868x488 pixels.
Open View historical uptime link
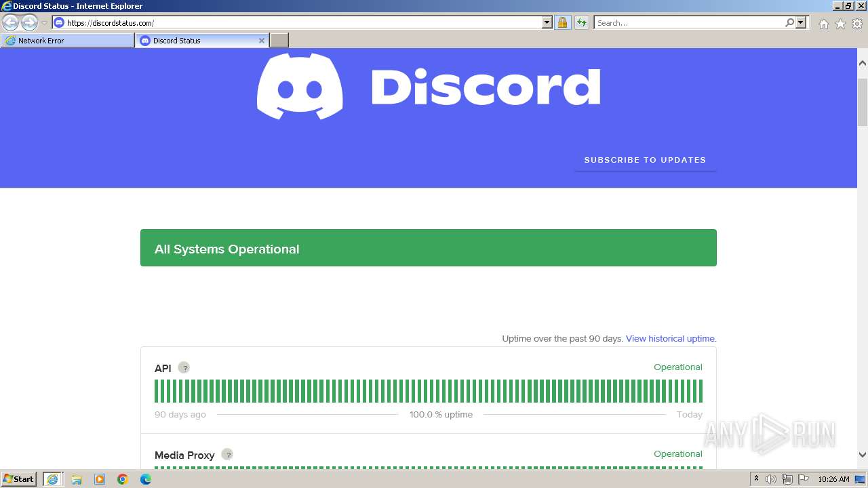click(671, 338)
